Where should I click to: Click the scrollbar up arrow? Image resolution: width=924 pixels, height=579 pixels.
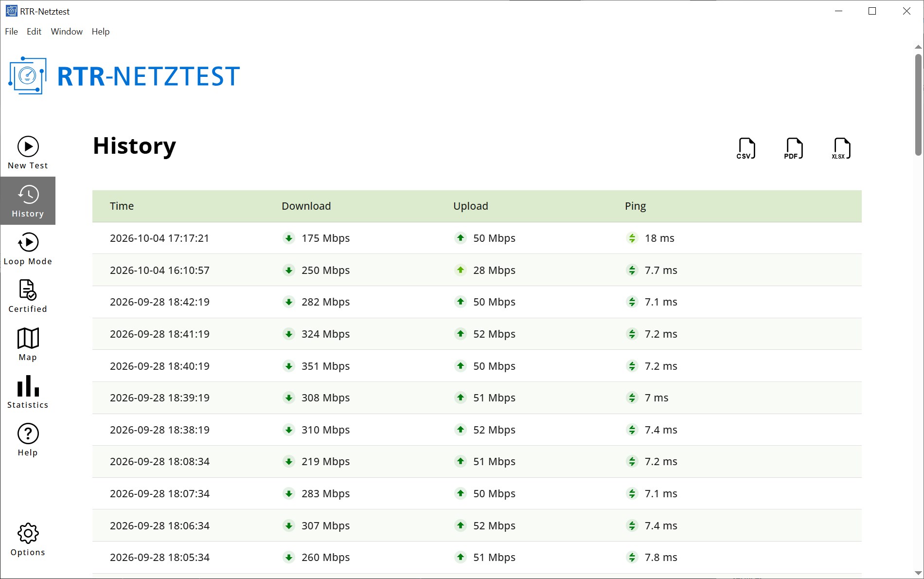point(918,47)
